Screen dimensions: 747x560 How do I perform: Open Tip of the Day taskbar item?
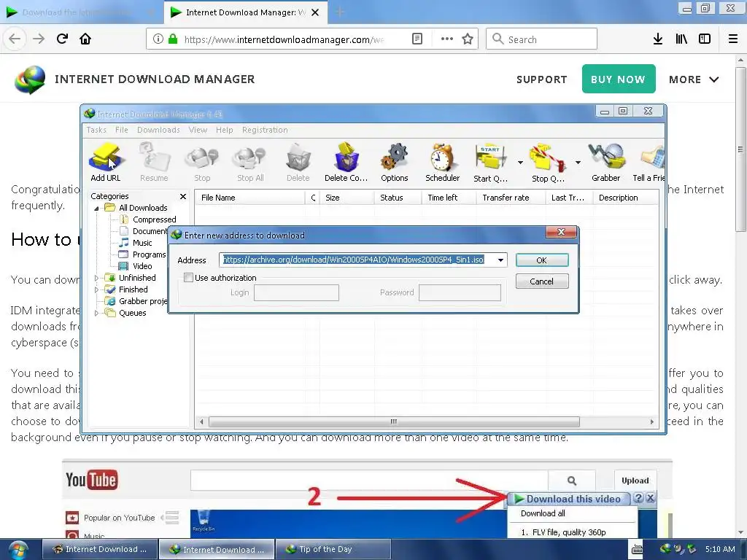click(x=333, y=549)
